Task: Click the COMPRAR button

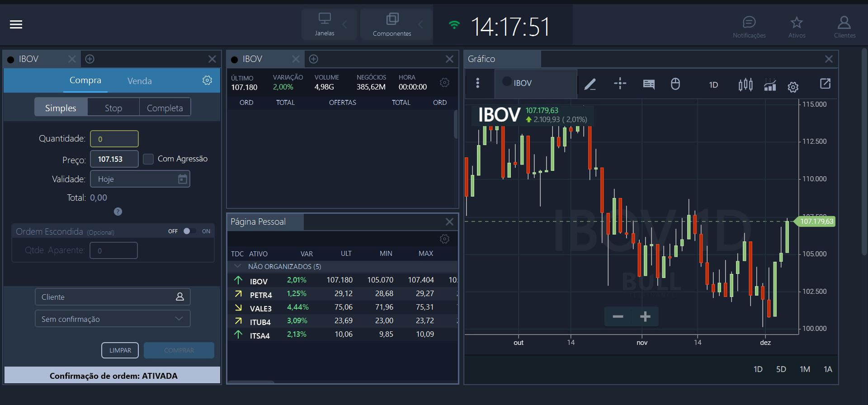Action: tap(179, 350)
